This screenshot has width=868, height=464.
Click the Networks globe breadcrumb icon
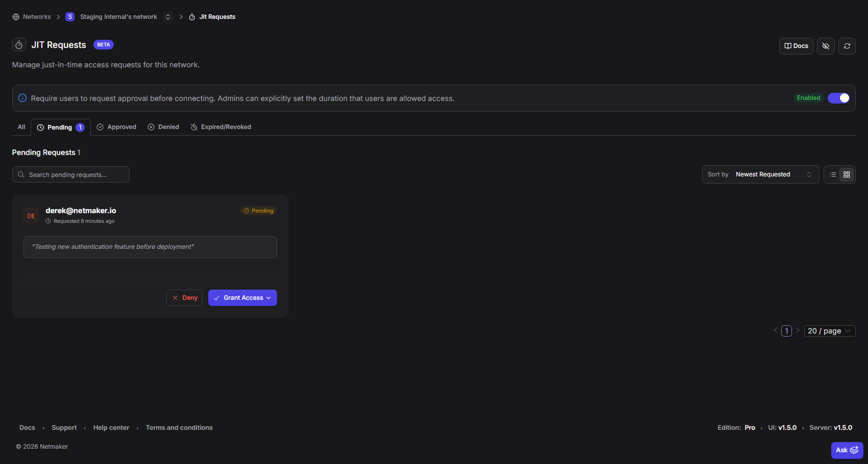tap(16, 17)
